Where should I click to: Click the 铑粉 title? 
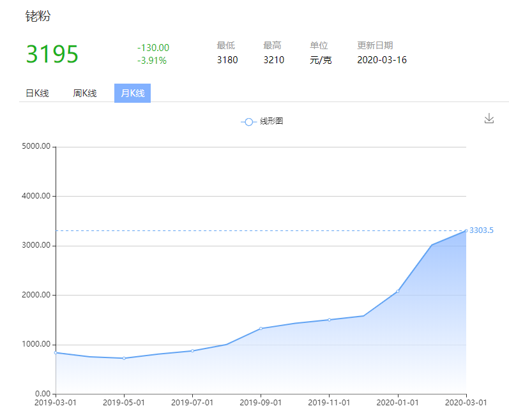pos(38,16)
